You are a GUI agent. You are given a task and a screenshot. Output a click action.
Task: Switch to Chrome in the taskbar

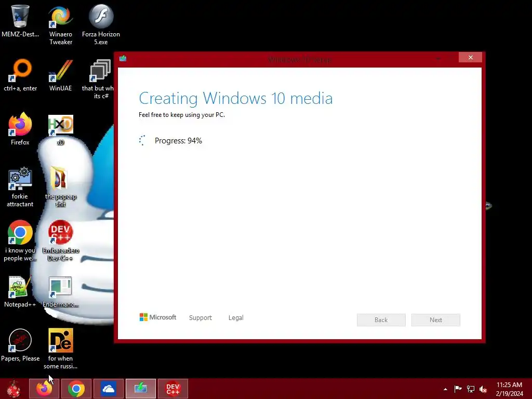pos(76,389)
